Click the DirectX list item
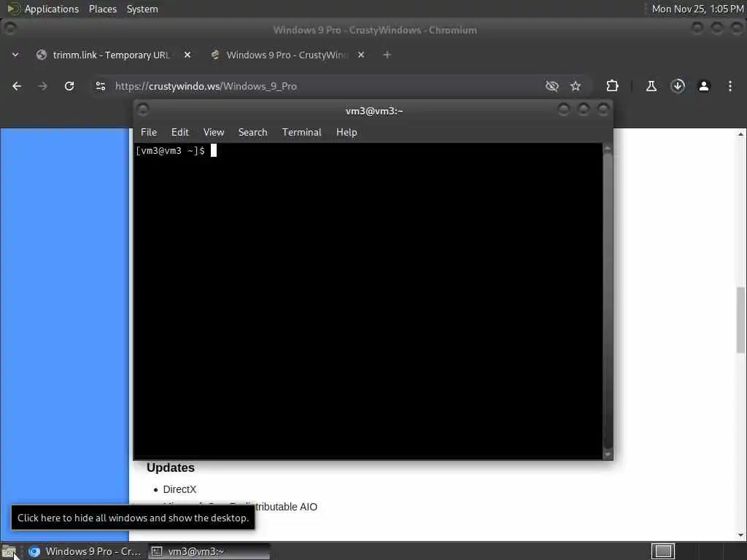The width and height of the screenshot is (747, 560). click(179, 489)
